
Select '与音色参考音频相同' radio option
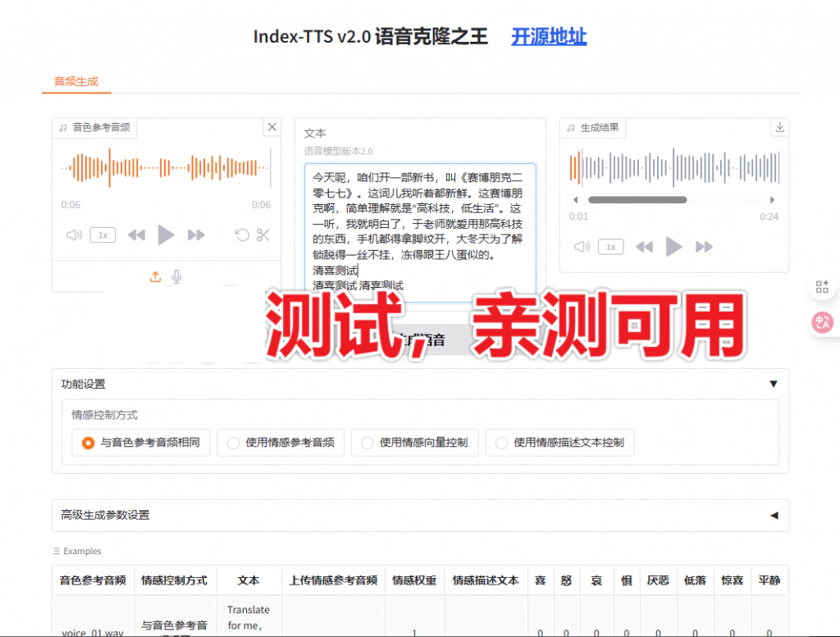88,443
